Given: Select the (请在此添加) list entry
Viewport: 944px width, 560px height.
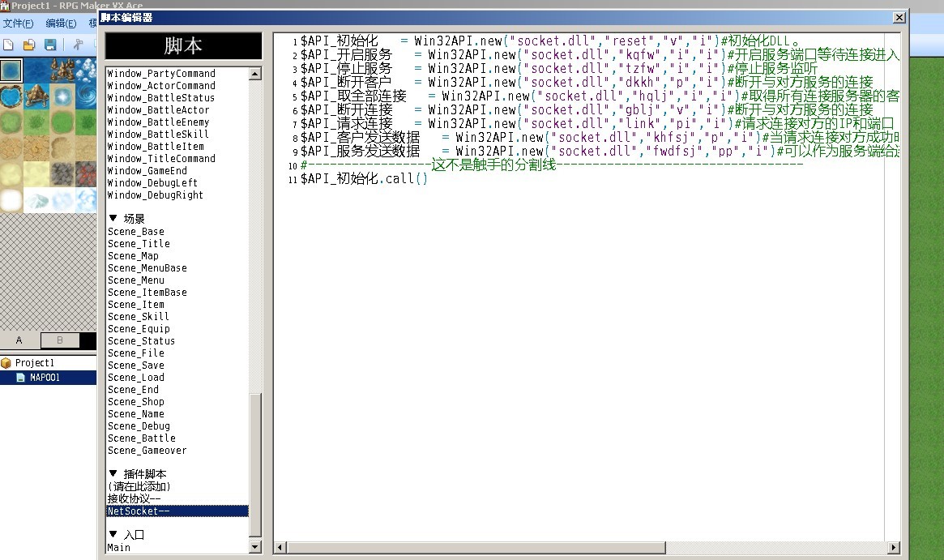Looking at the screenshot, I should (139, 486).
